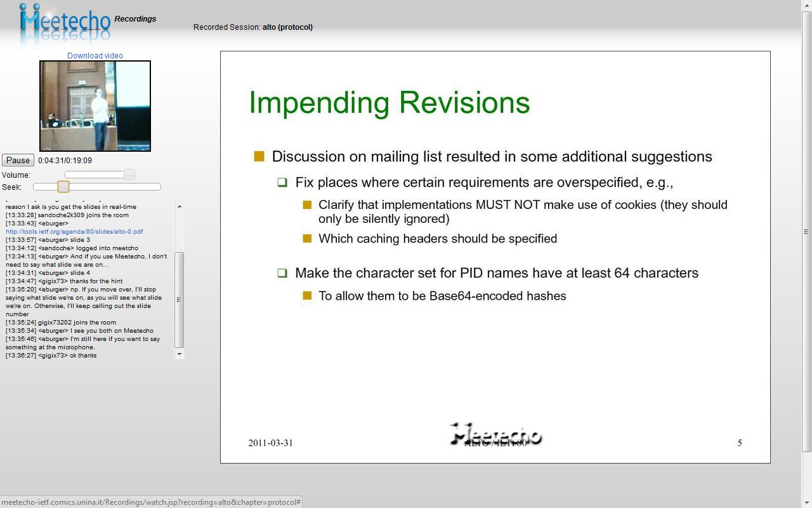
Task: Click the 'Make the character set for PID names' bullet
Action: click(497, 273)
